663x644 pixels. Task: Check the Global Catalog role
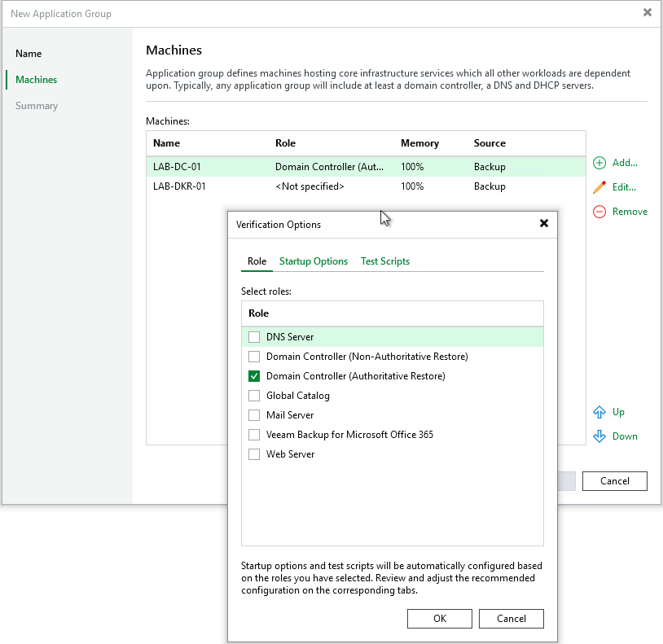[x=254, y=396]
